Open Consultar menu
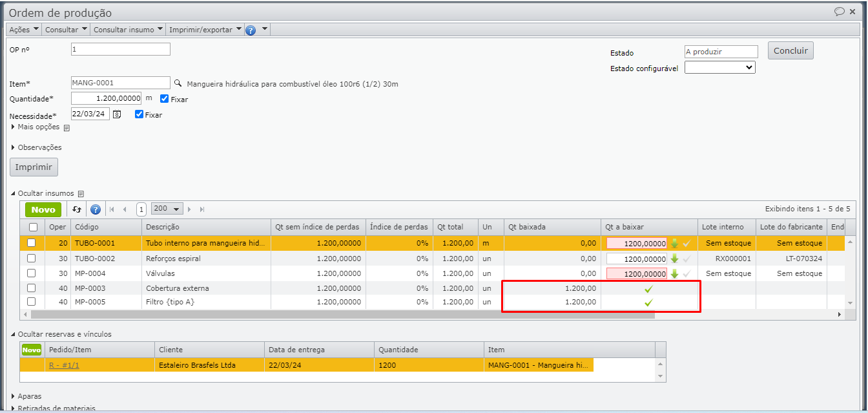 point(66,30)
